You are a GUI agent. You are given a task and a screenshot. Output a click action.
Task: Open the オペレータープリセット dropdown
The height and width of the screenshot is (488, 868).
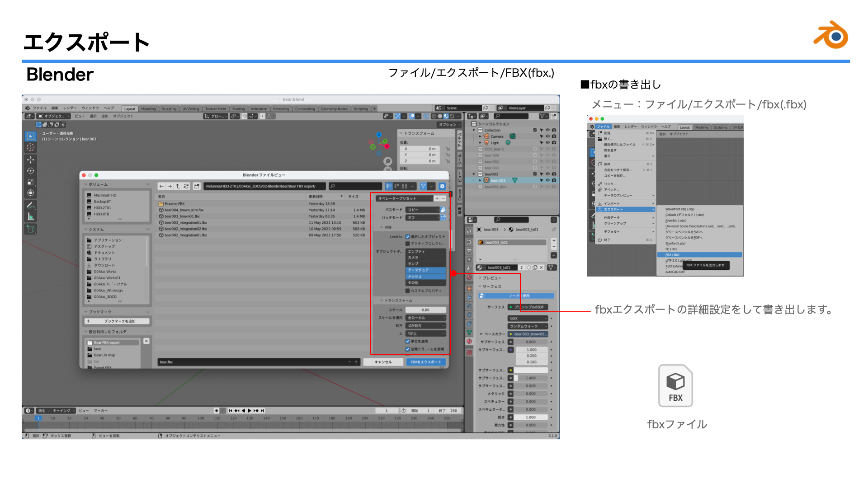405,198
